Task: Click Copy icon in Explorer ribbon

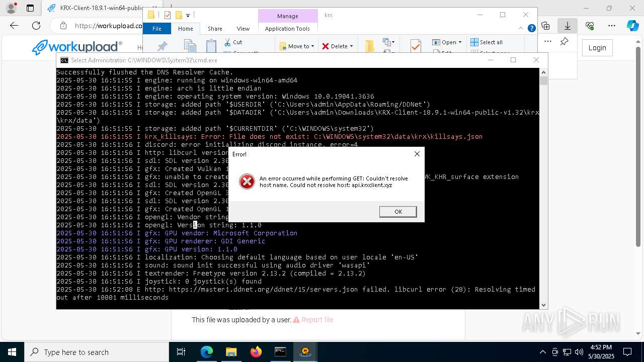Action: [190, 46]
